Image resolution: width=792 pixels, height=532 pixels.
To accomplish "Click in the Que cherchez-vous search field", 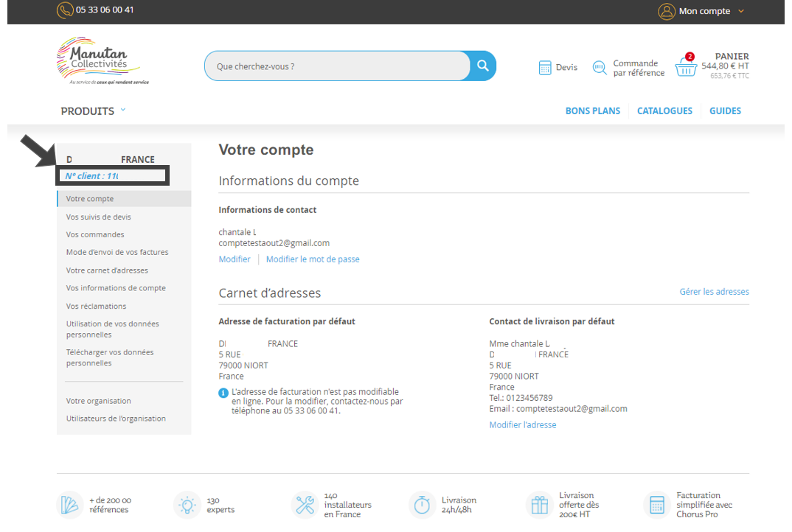I will pyautogui.click(x=336, y=66).
